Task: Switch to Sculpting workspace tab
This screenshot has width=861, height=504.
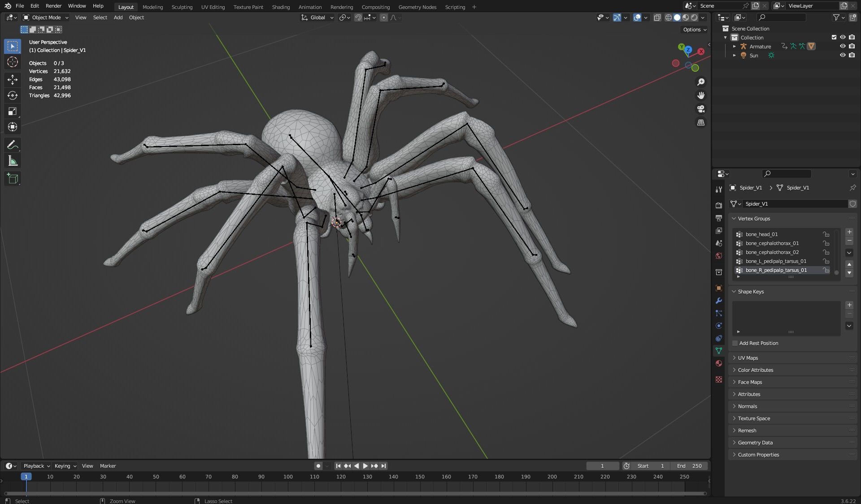Action: pos(182,7)
